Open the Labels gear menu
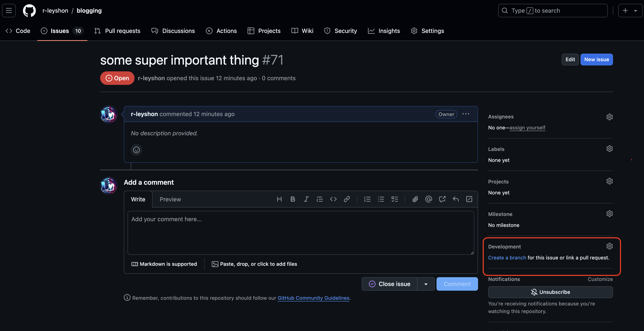 [609, 149]
